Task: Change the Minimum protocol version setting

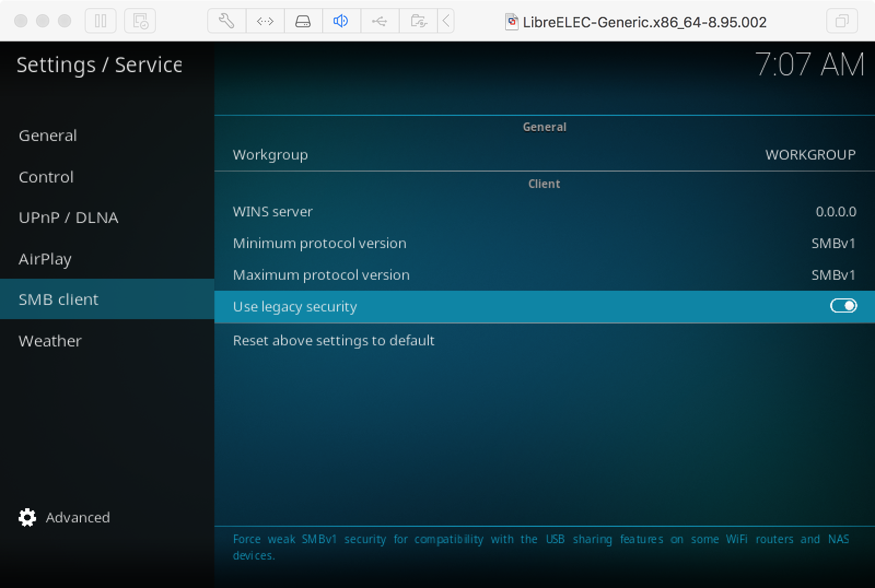Action: pos(544,243)
